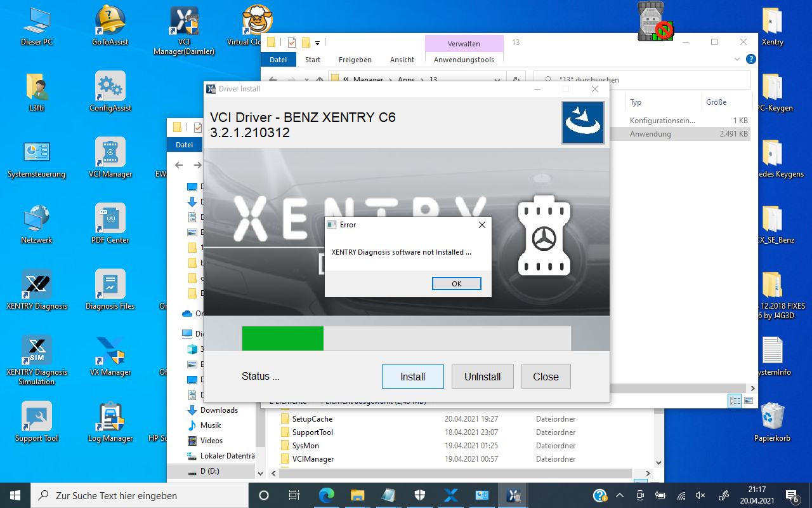Open the taskbar clock and date
The height and width of the screenshot is (508, 812).
click(x=757, y=495)
